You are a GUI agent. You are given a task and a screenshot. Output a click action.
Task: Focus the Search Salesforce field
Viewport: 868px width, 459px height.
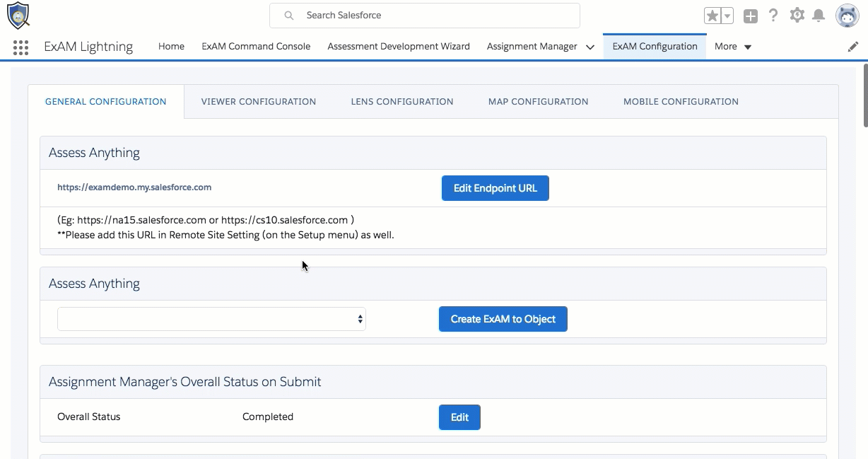(424, 15)
